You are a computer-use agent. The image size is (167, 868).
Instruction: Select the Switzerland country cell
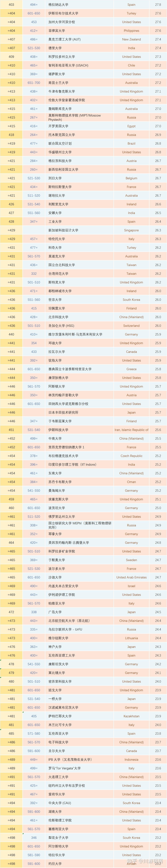132,326
